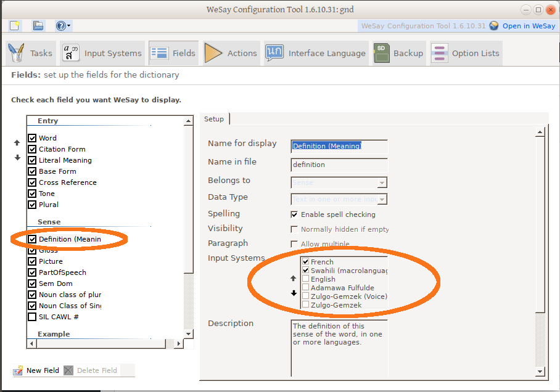Click Setup panel scroll-down arrow
This screenshot has height=392, width=560.
[540, 372]
